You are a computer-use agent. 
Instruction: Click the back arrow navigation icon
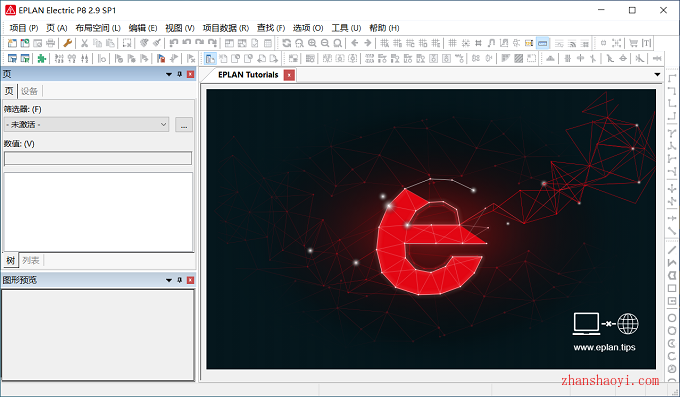[355, 43]
